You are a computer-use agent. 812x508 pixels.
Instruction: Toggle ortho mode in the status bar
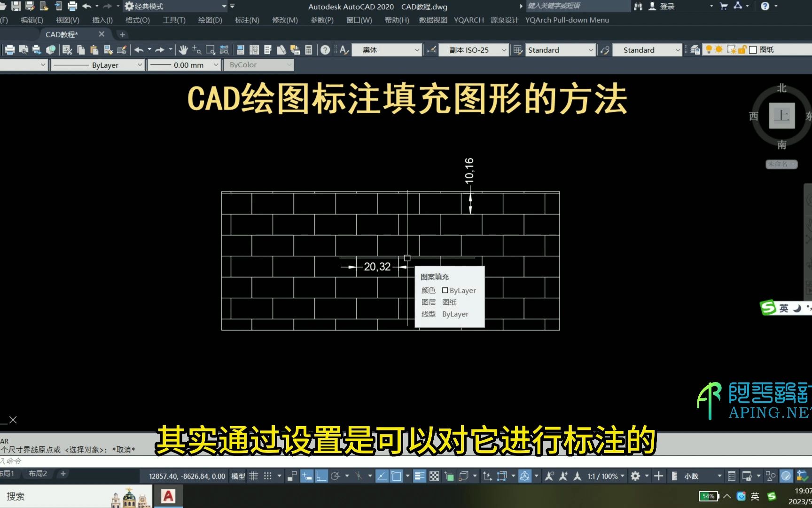[x=321, y=476]
